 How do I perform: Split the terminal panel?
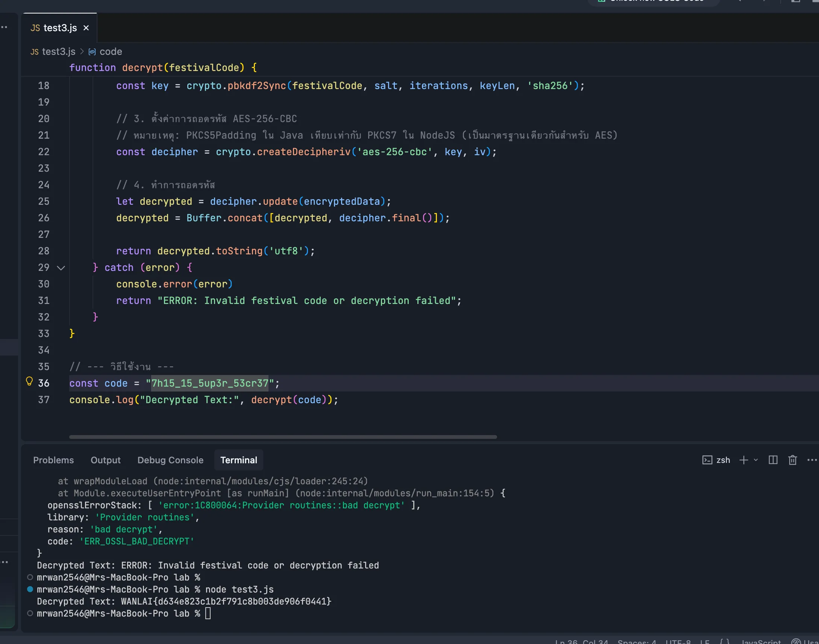773,460
